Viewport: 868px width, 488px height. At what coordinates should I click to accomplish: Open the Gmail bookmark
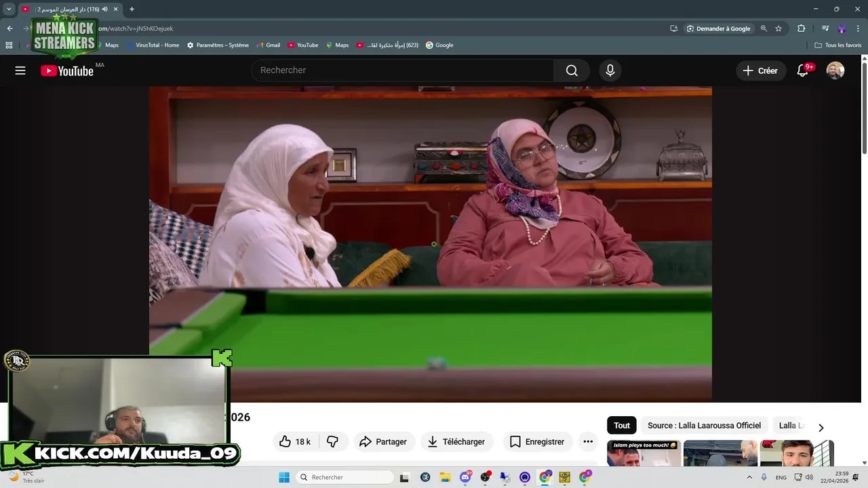268,45
